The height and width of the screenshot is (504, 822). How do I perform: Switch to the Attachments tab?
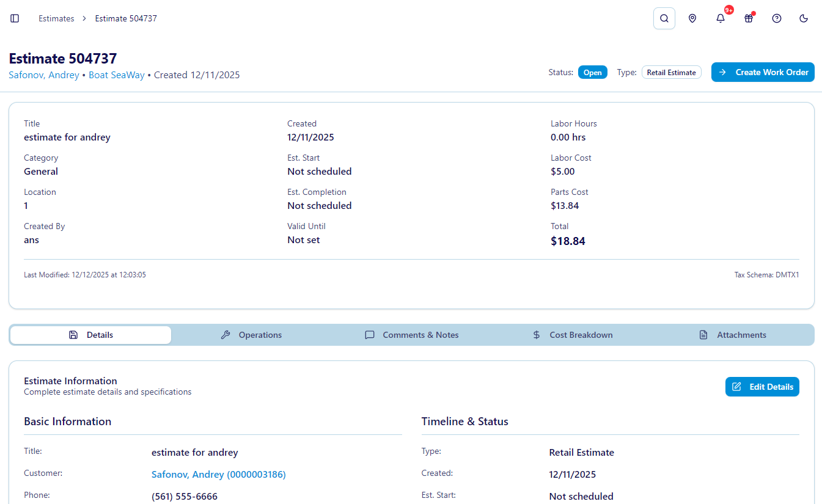(x=733, y=335)
